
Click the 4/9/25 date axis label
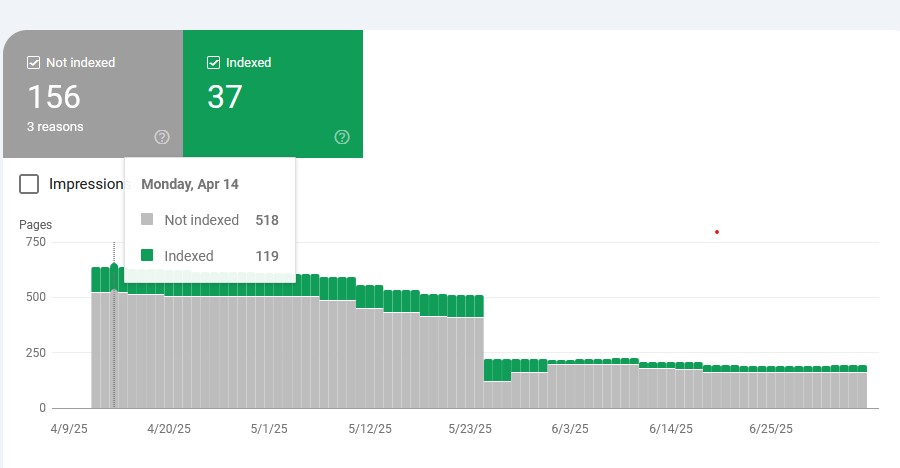(68, 428)
